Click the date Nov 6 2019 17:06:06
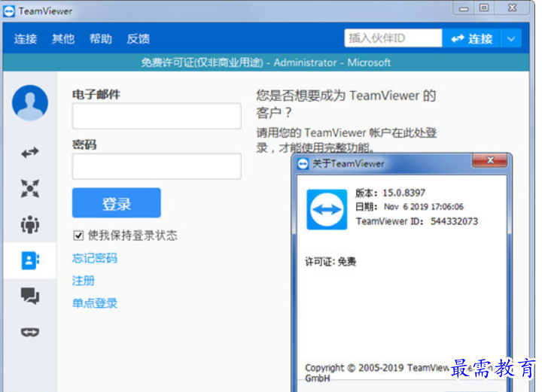 (424, 207)
